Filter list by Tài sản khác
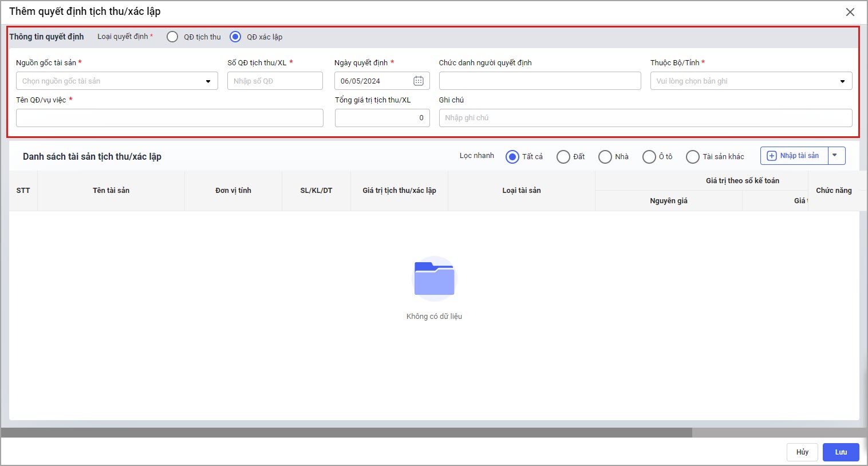Screen dimensions: 868x466 tap(693, 157)
